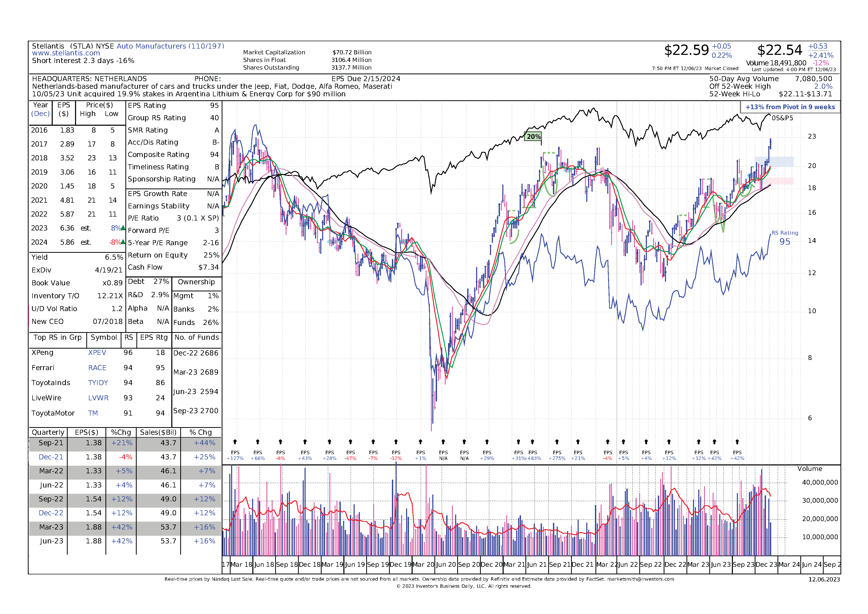Select the P/E Ratio 3 (0.1 X SP) row

tap(174, 218)
